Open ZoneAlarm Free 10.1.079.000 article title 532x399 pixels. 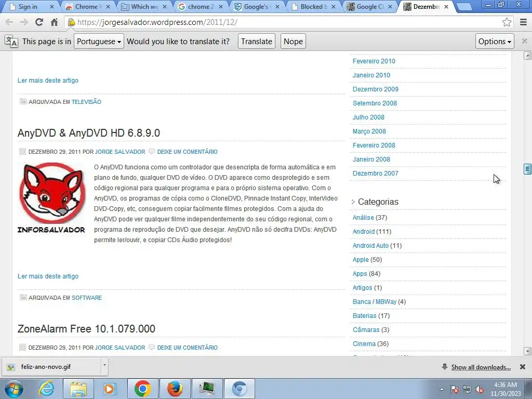tap(86, 329)
